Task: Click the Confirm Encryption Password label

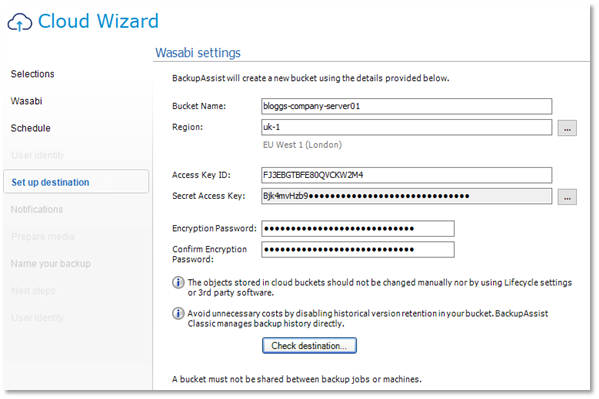Action: tap(209, 254)
